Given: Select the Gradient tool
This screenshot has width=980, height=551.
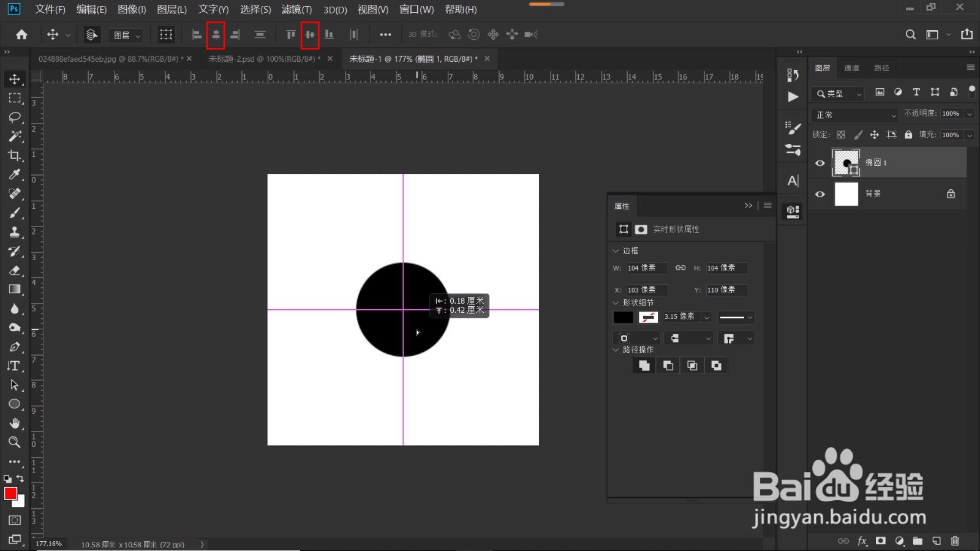Looking at the screenshot, I should (15, 289).
